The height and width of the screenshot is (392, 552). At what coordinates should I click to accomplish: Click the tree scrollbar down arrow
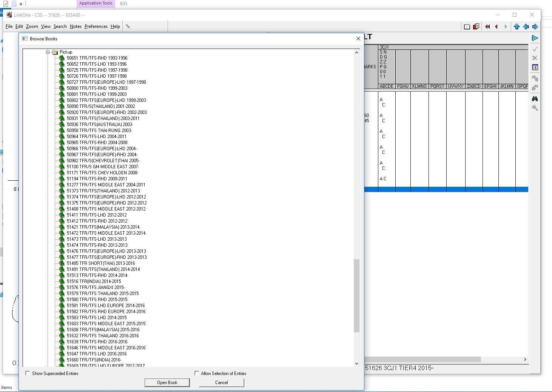pos(357,364)
